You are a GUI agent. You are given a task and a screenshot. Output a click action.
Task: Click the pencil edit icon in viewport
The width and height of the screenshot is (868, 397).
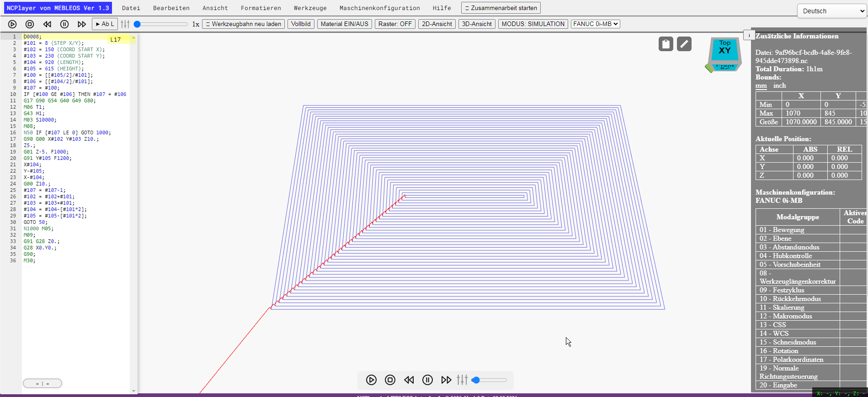(684, 44)
